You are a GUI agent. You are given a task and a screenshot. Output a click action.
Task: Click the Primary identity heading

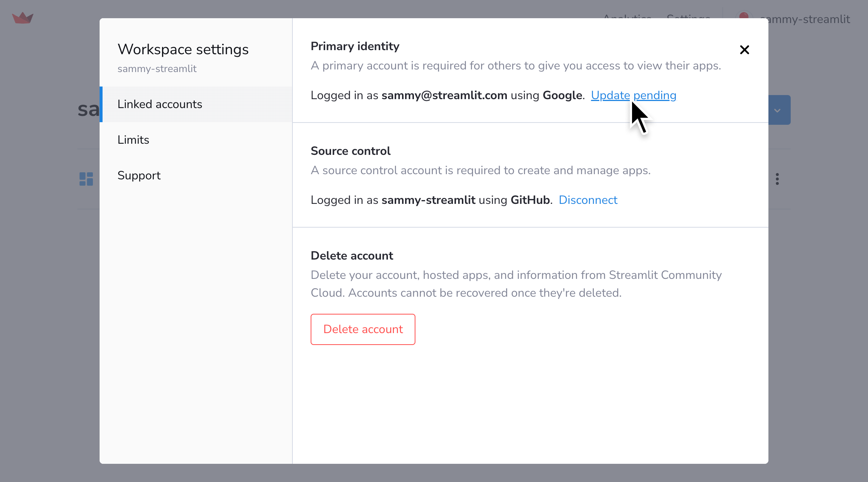tap(355, 46)
